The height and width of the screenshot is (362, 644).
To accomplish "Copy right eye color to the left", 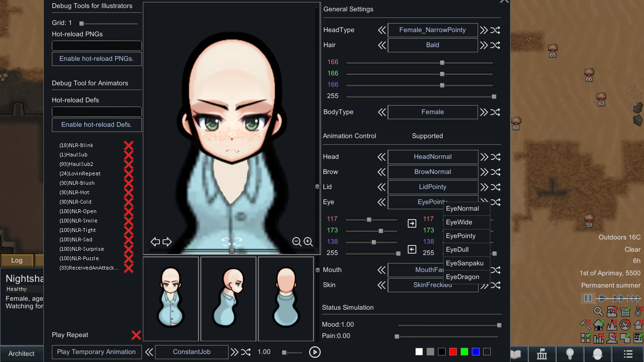I will point(412,249).
